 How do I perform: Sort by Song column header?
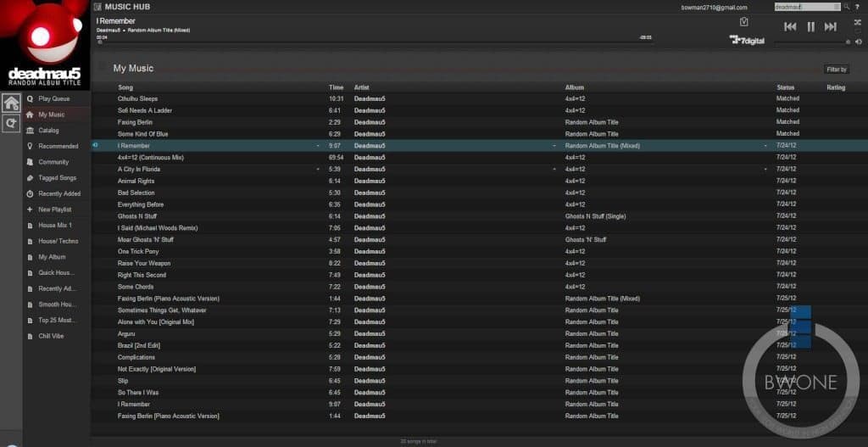click(125, 87)
